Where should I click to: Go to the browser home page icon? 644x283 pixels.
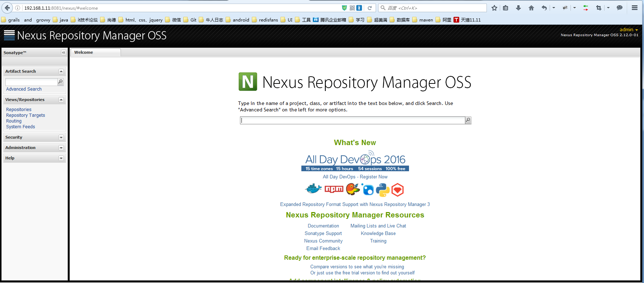point(531,8)
